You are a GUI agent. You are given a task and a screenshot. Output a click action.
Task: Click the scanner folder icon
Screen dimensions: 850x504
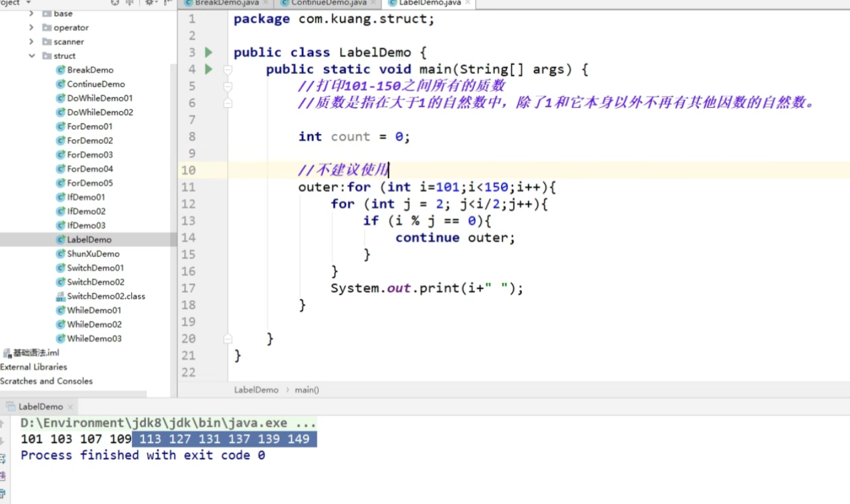tap(47, 42)
